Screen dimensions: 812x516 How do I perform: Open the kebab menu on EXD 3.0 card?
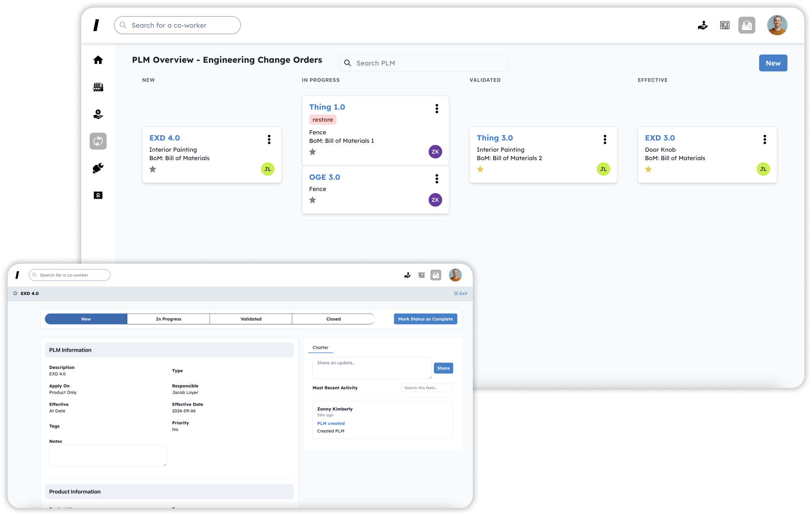[x=764, y=139]
